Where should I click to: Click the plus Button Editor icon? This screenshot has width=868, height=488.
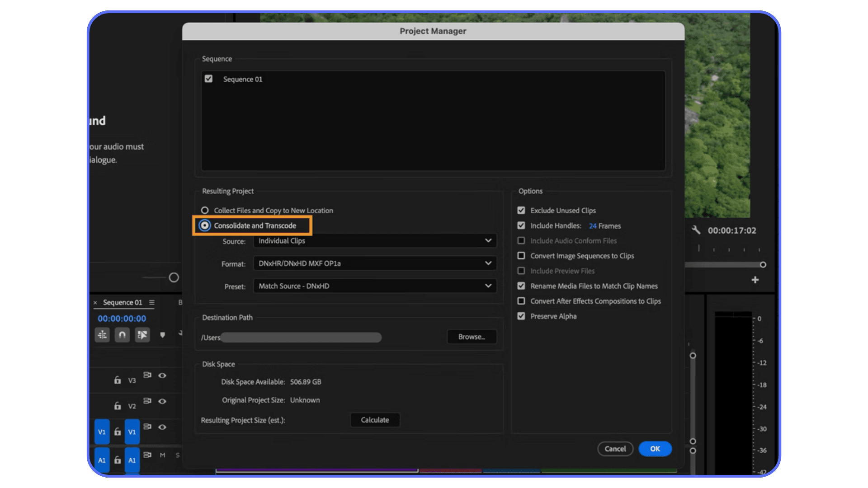pos(755,280)
